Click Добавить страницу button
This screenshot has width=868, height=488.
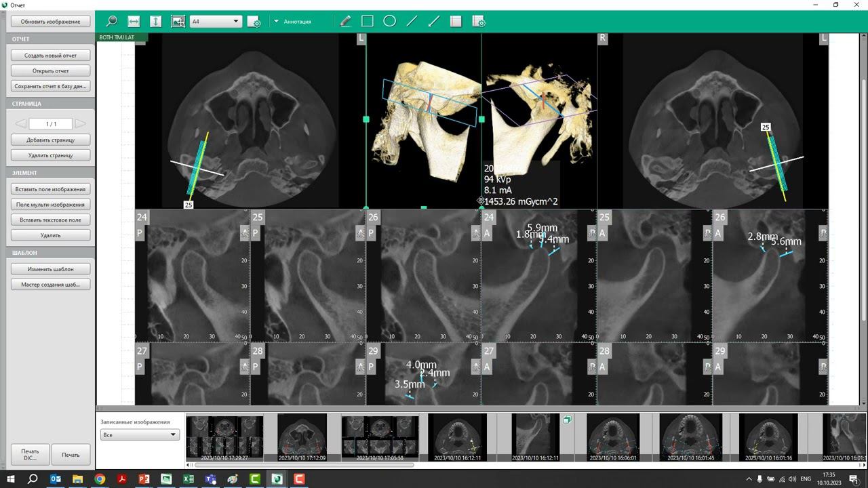50,140
